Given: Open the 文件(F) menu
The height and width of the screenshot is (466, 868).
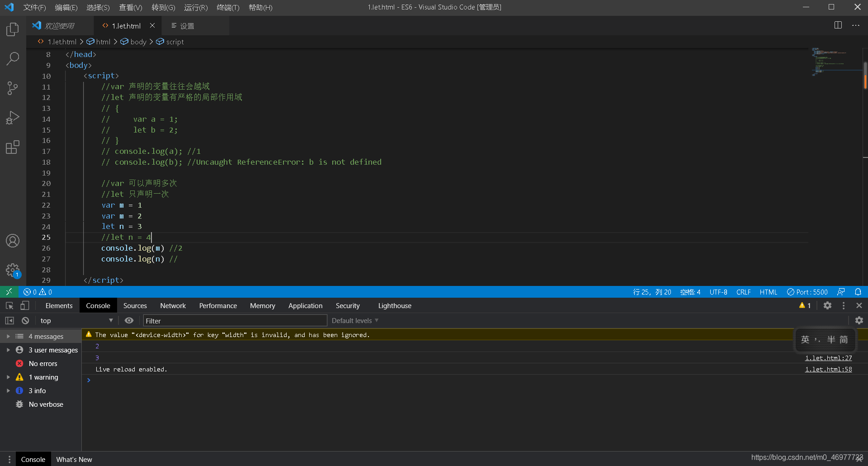Looking at the screenshot, I should pyautogui.click(x=34, y=7).
